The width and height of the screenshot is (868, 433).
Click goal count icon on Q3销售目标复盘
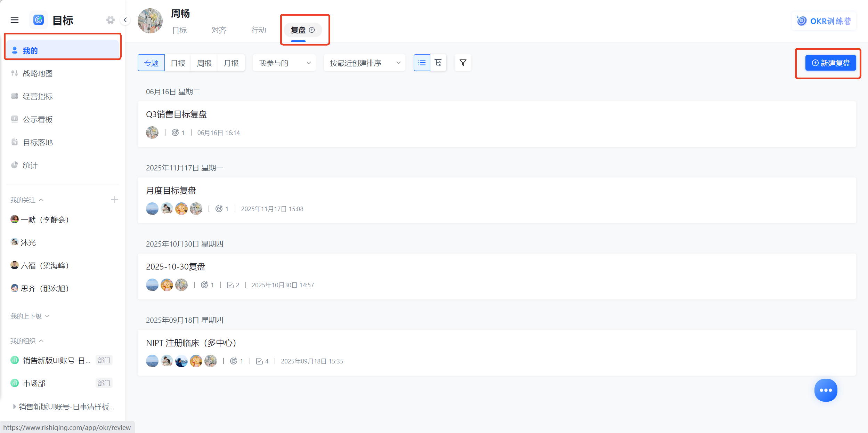175,133
